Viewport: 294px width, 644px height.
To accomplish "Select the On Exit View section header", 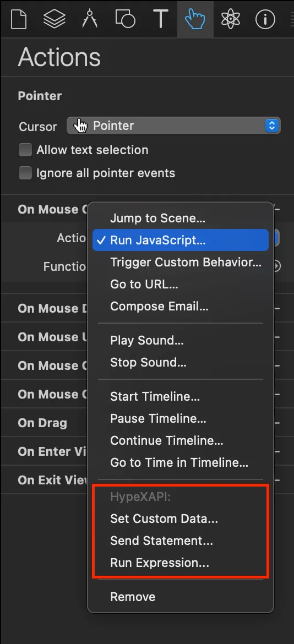I will tap(53, 480).
